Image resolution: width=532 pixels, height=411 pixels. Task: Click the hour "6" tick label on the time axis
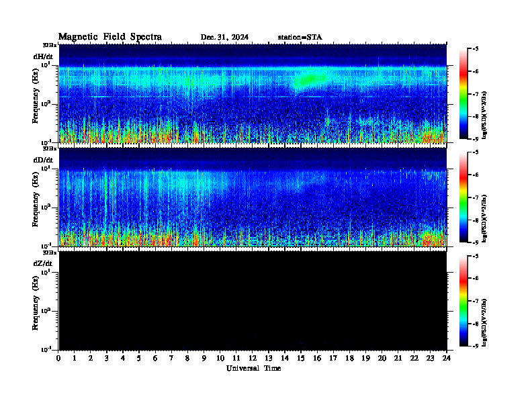155,358
